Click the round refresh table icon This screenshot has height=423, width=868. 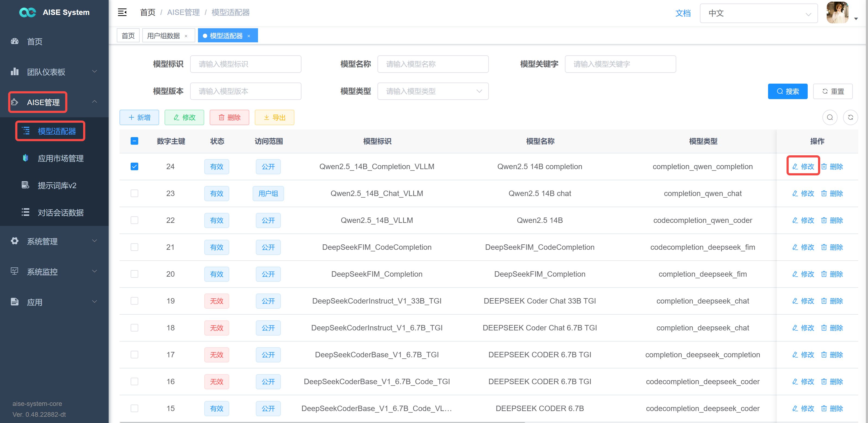point(850,117)
